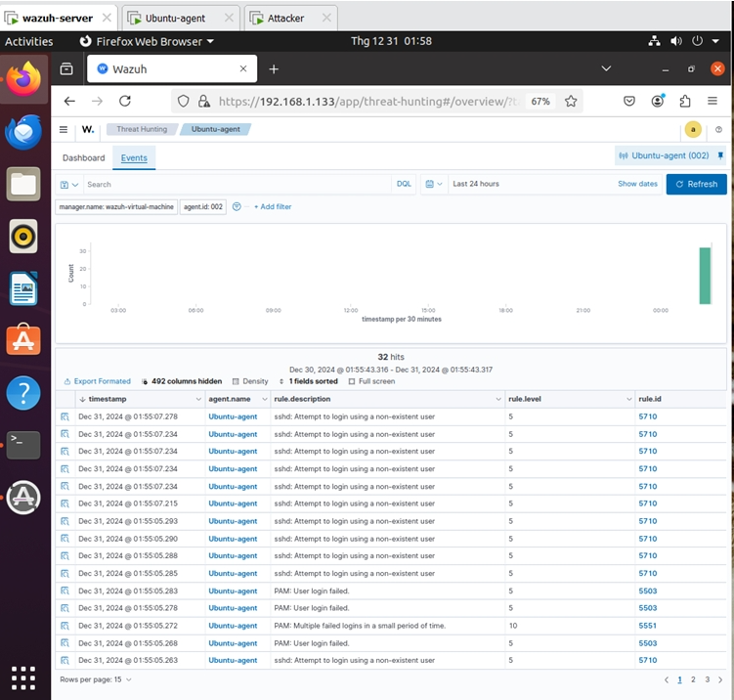Toggle timestamp column sort order
Screen dimensions: 734x700
pos(107,399)
